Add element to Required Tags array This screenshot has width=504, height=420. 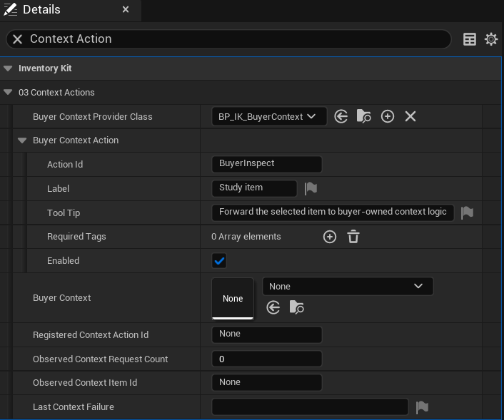pyautogui.click(x=330, y=237)
